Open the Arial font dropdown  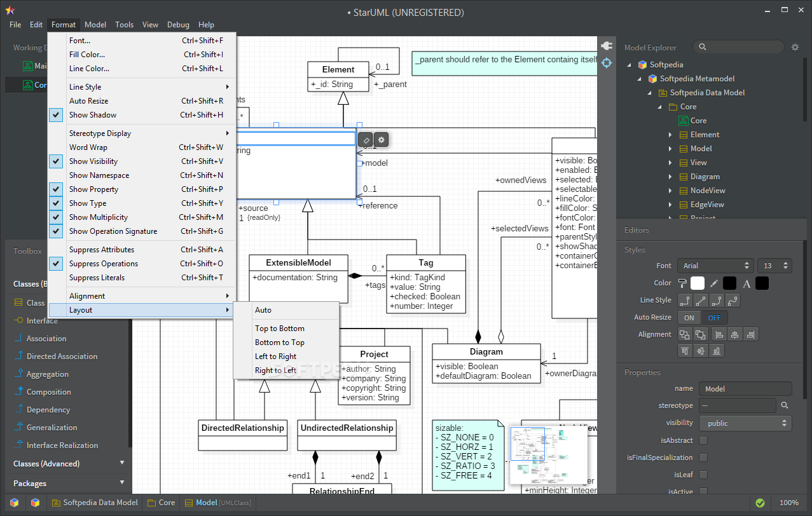coord(715,266)
